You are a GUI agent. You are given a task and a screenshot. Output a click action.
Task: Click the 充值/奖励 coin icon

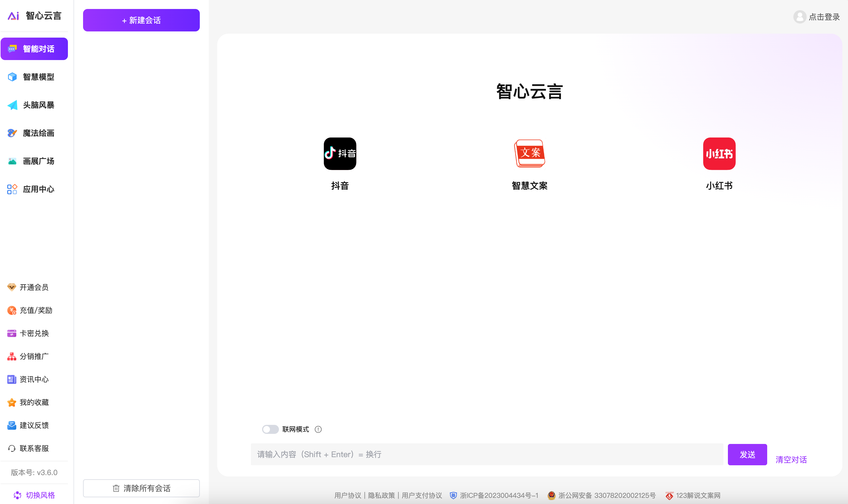(x=12, y=310)
